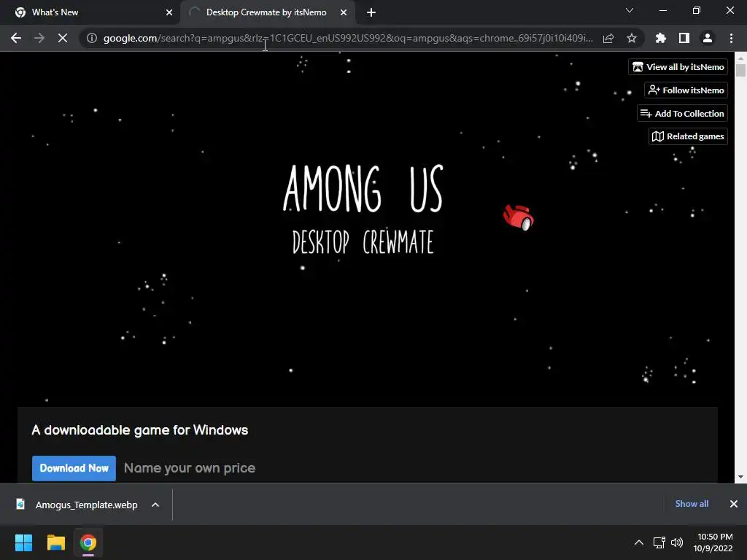The height and width of the screenshot is (560, 747).
Task: Open File Explorer from the taskbar
Action: point(55,542)
